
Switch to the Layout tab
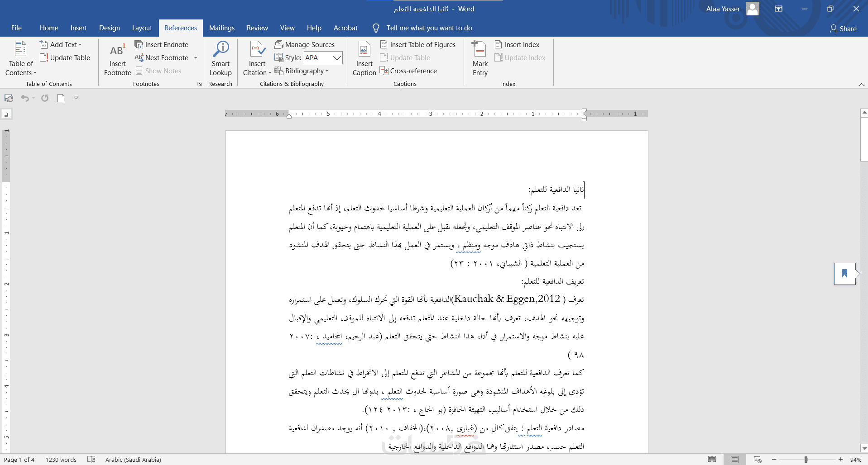pyautogui.click(x=142, y=28)
